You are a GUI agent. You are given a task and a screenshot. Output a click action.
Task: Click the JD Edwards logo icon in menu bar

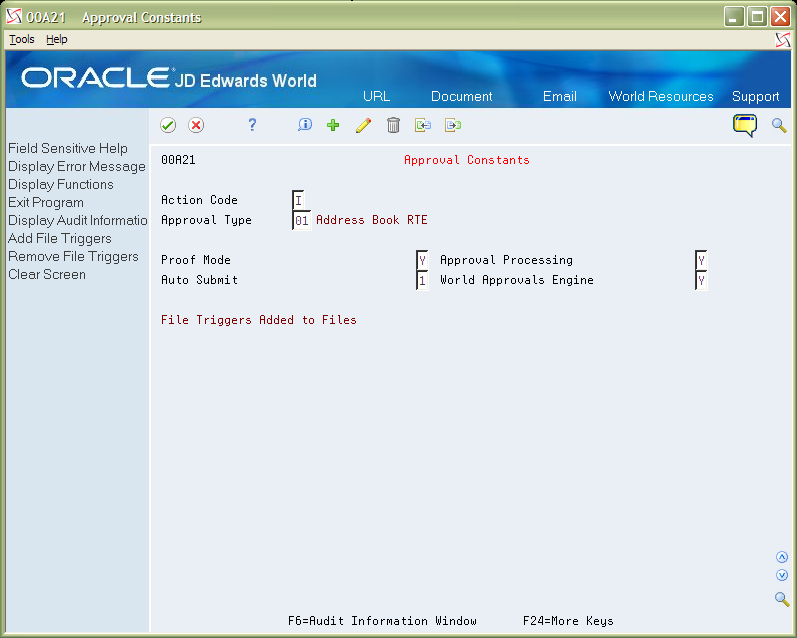[783, 40]
